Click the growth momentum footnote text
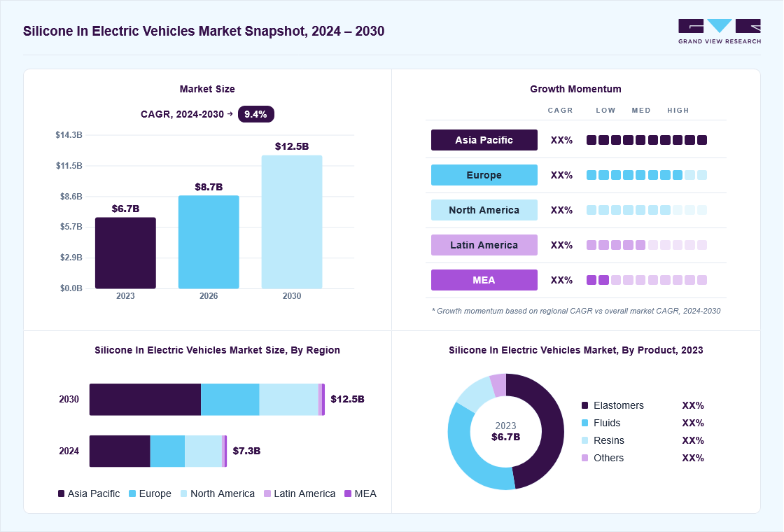784x532 pixels. pyautogui.click(x=576, y=311)
